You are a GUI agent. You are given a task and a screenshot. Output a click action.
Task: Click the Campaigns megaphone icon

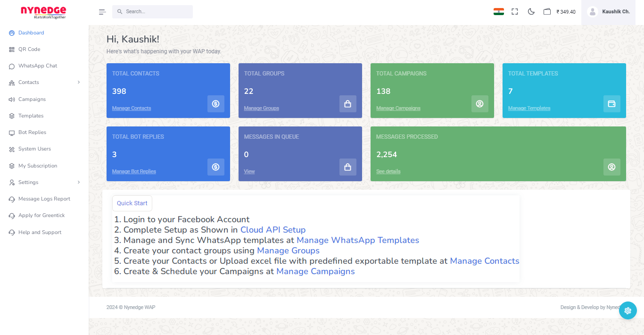click(x=12, y=100)
